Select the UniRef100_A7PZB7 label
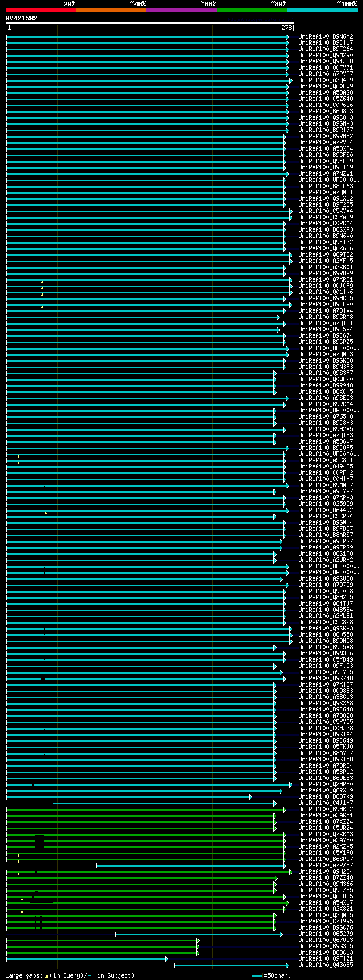The image size is (363, 980). pyautogui.click(x=326, y=865)
